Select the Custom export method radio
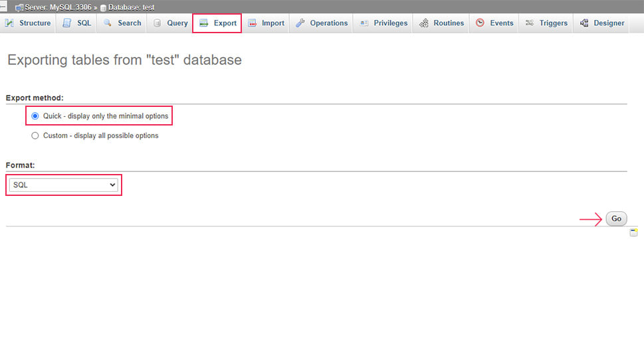 pyautogui.click(x=35, y=135)
